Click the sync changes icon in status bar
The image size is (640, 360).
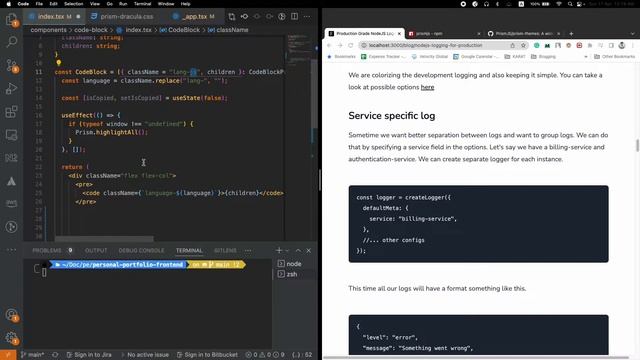point(55,355)
